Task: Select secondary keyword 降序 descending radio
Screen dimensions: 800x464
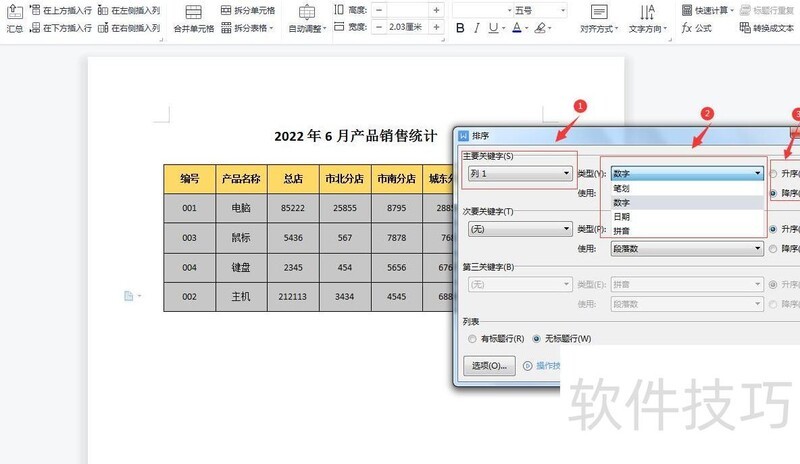Action: tap(773, 249)
